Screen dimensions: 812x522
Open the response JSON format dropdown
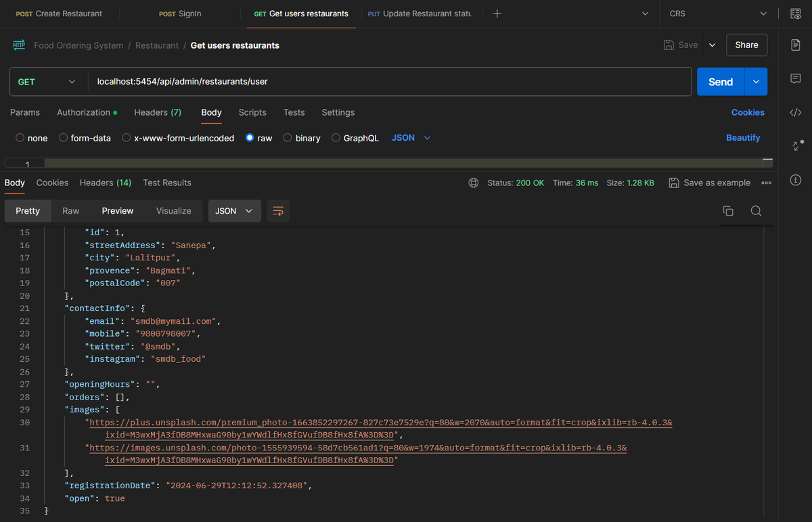(x=234, y=211)
